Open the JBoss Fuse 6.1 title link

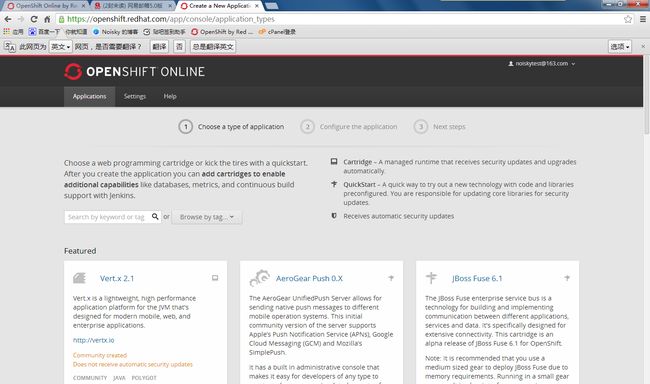tap(477, 278)
